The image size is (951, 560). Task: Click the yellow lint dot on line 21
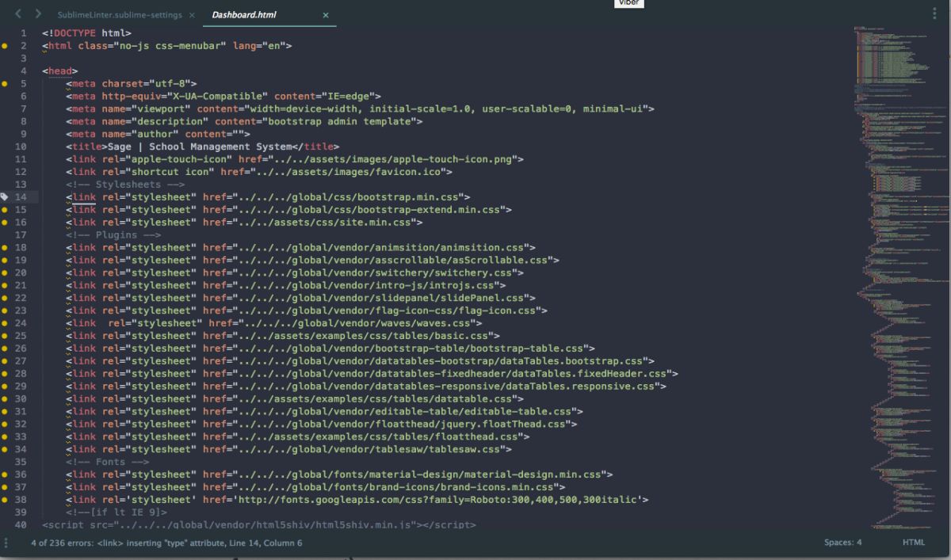(x=4, y=285)
